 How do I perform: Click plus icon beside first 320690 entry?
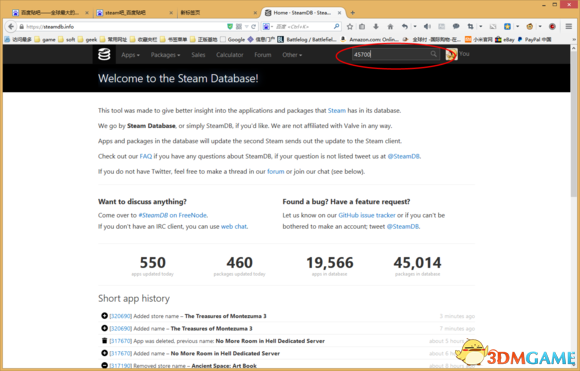(x=104, y=316)
